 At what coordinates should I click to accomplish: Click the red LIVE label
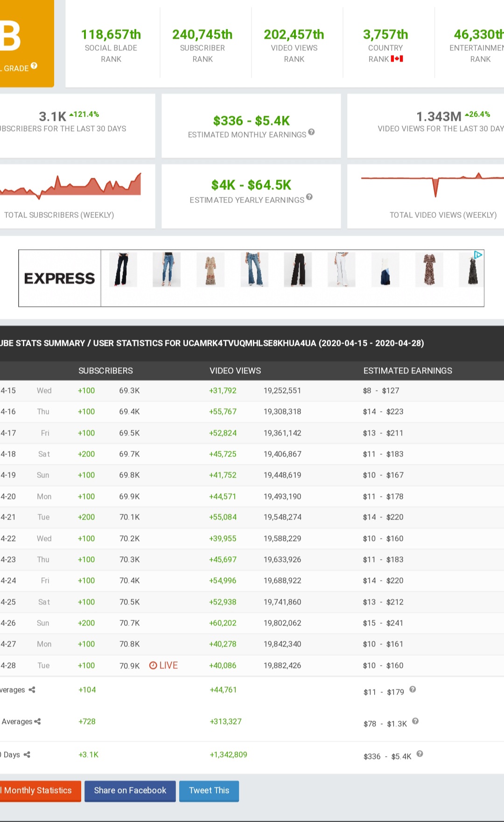[168, 665]
